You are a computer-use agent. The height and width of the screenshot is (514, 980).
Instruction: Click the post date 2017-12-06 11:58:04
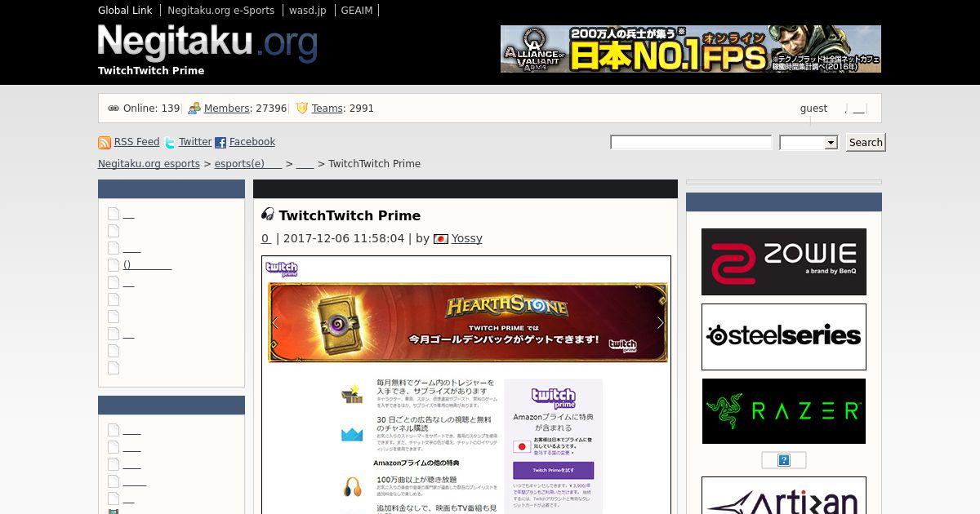point(344,238)
